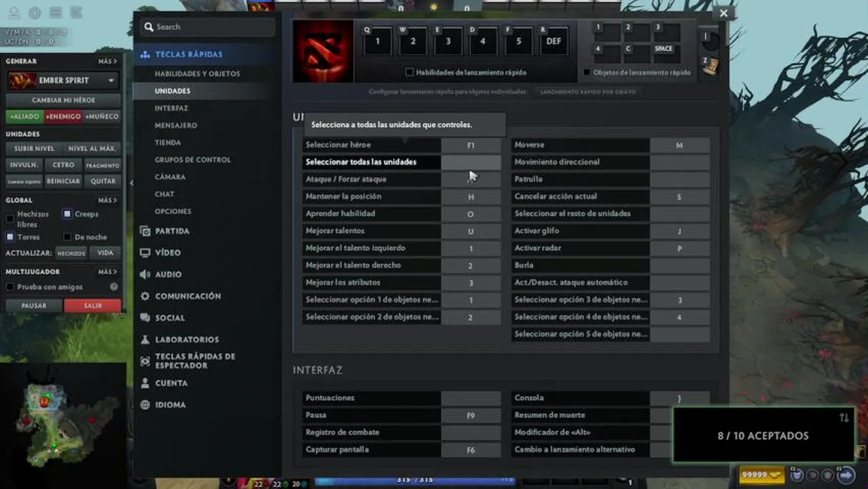868x489 pixels.
Task: Open Grupos de Control section
Action: [193, 160]
